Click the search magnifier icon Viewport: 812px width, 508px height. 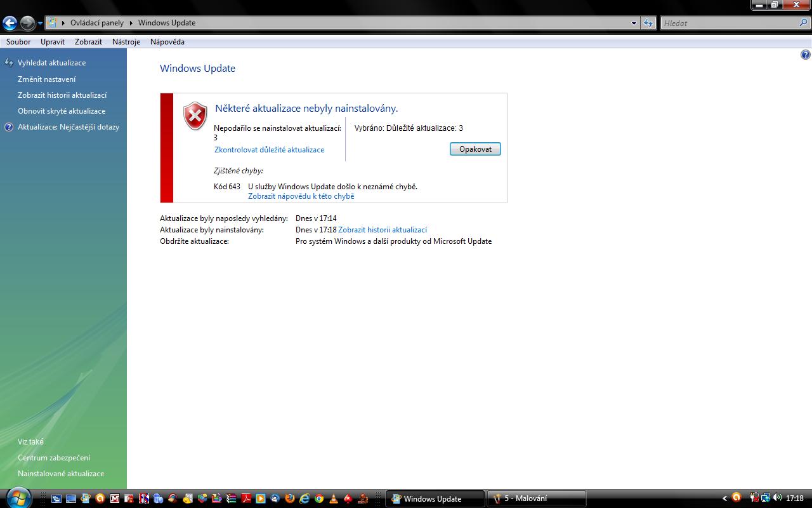coord(804,23)
